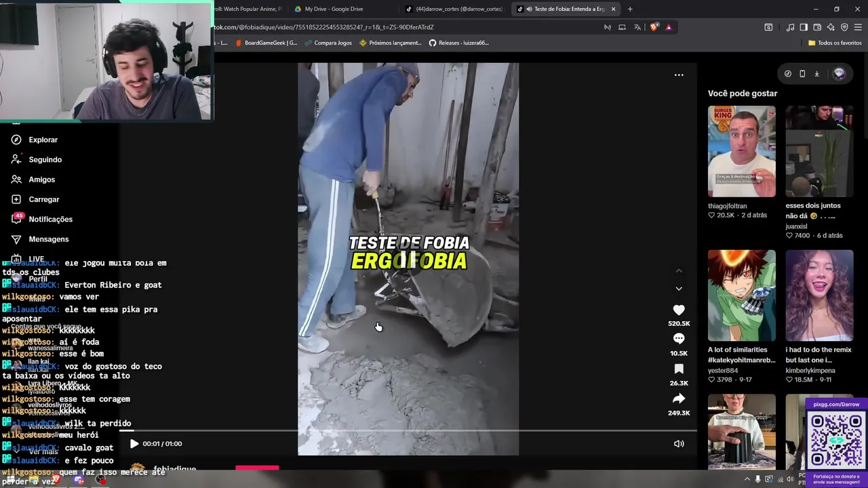This screenshot has width=868, height=488.
Task: Open kimberlykimpena remix video thumbnail
Action: point(819,296)
